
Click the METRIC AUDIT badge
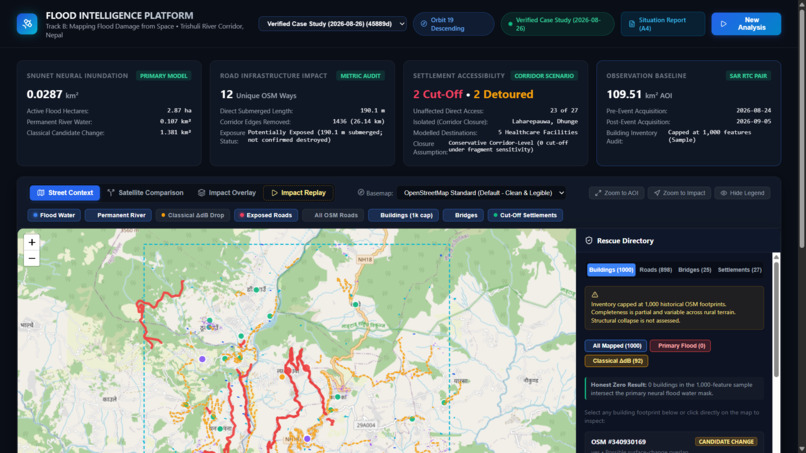(x=360, y=76)
